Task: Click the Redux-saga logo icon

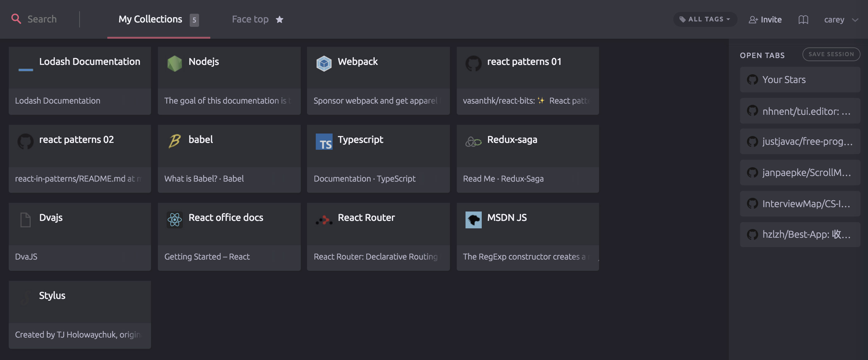Action: [473, 141]
